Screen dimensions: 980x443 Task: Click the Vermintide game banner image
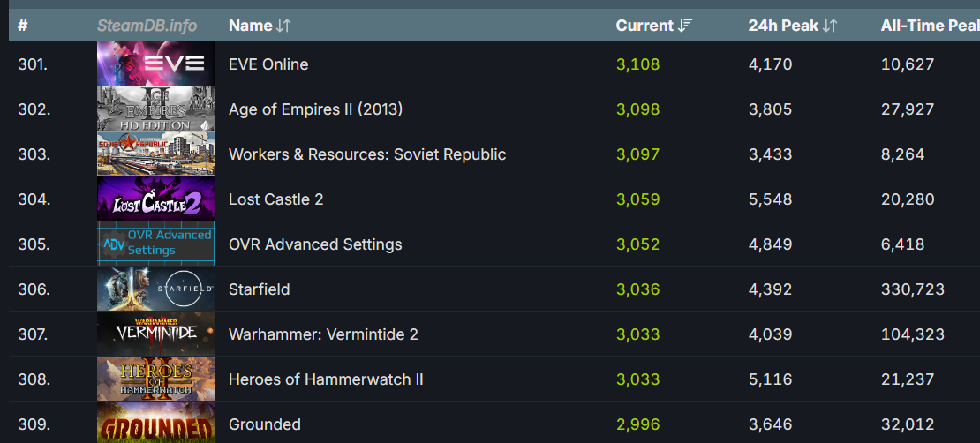pyautogui.click(x=156, y=334)
